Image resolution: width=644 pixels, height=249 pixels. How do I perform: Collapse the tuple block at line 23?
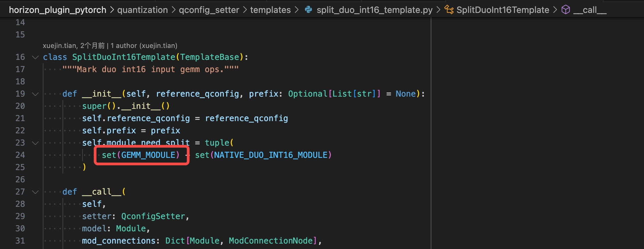[x=35, y=143]
